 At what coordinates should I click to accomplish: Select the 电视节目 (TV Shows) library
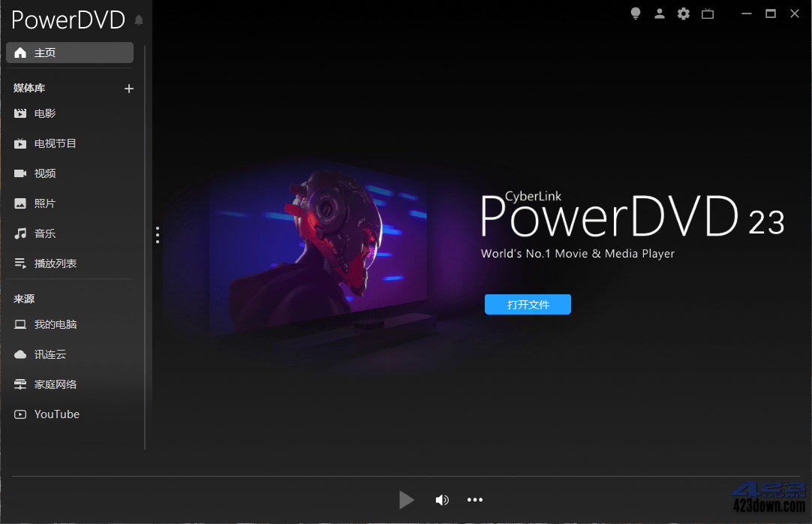tap(54, 143)
